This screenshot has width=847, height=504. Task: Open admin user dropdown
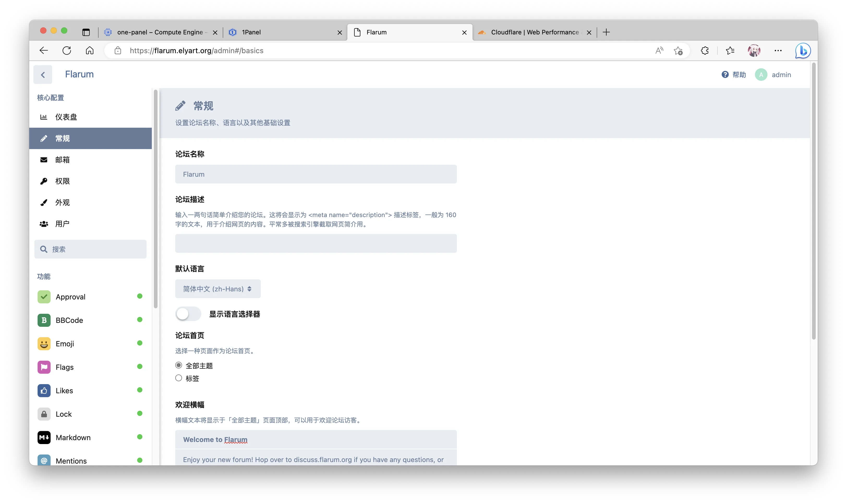tap(773, 75)
